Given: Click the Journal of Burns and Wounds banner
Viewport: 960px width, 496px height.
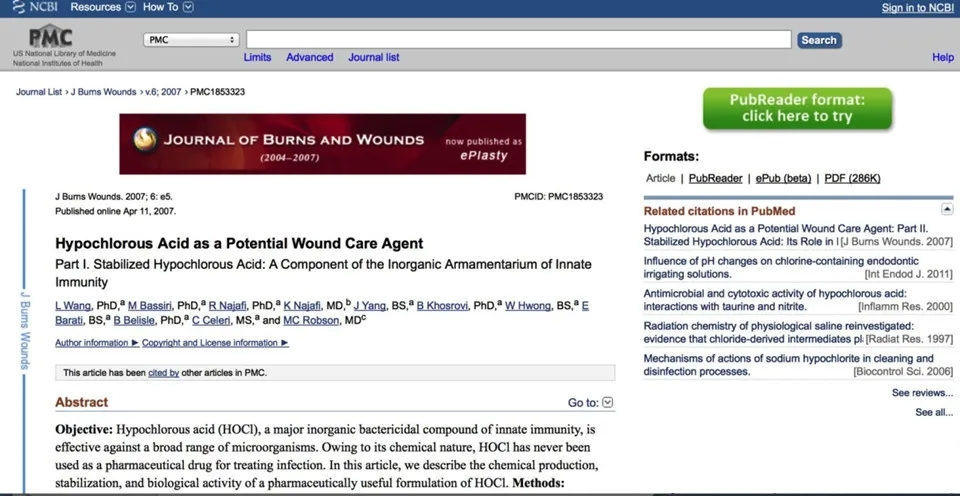Looking at the screenshot, I should 322,144.
